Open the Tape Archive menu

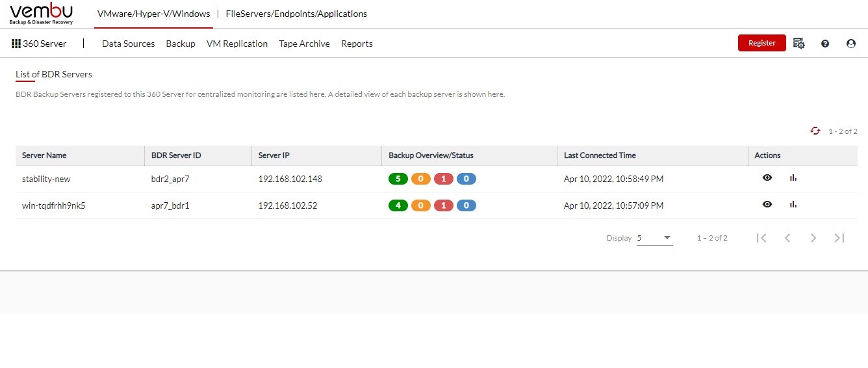coord(305,44)
